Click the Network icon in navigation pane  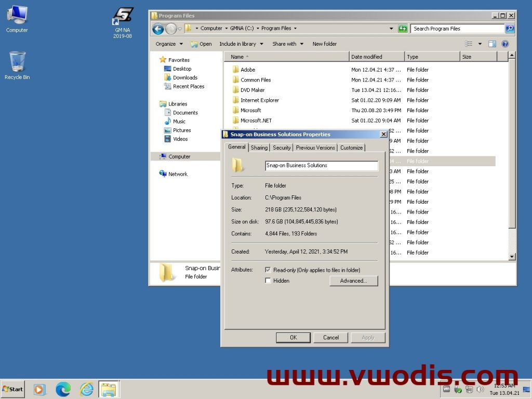(163, 174)
